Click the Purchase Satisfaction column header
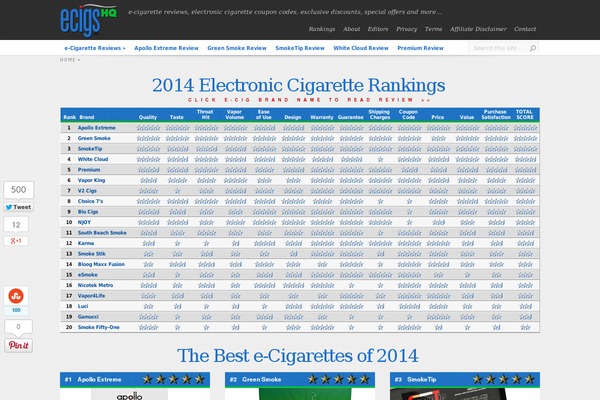Screen dimensions: 600x400 [x=496, y=114]
